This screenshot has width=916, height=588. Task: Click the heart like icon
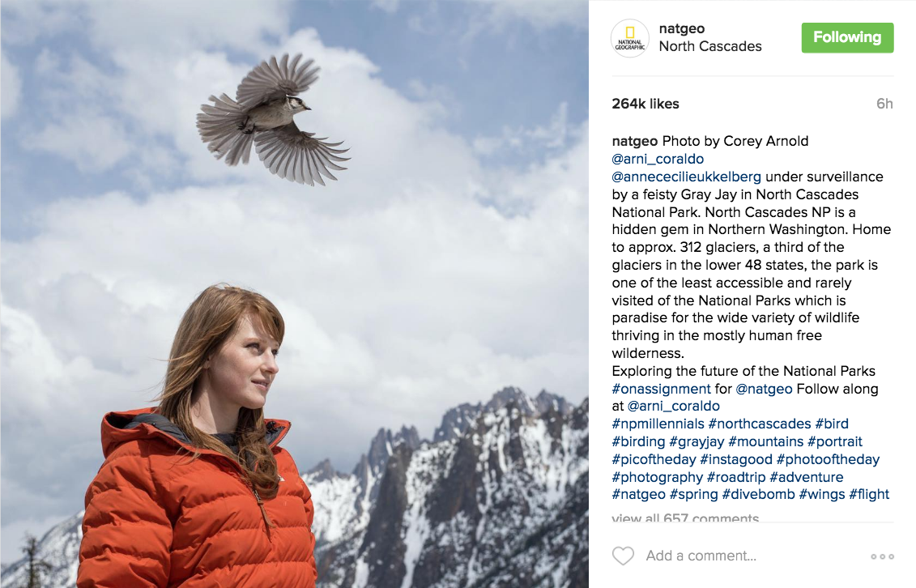[x=623, y=556]
